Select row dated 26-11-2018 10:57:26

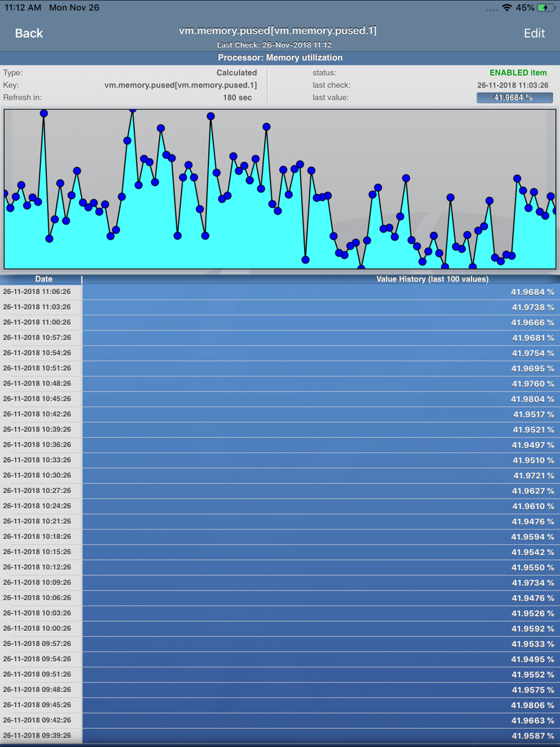click(x=280, y=338)
